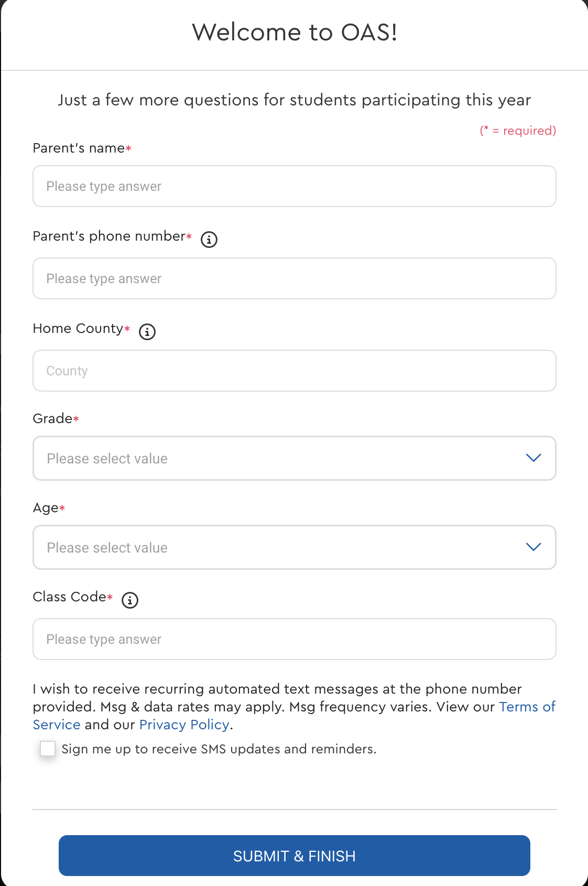Expand the Grade select value dropdown

pos(295,458)
